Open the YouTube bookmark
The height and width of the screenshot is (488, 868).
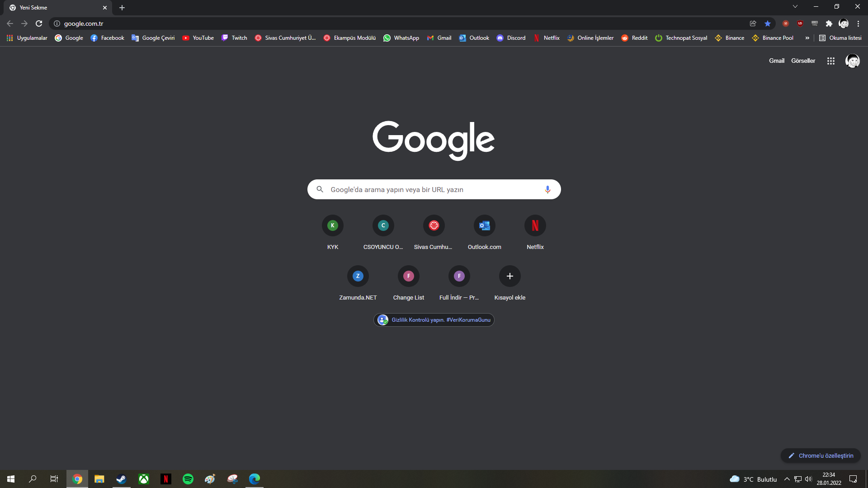[198, 38]
